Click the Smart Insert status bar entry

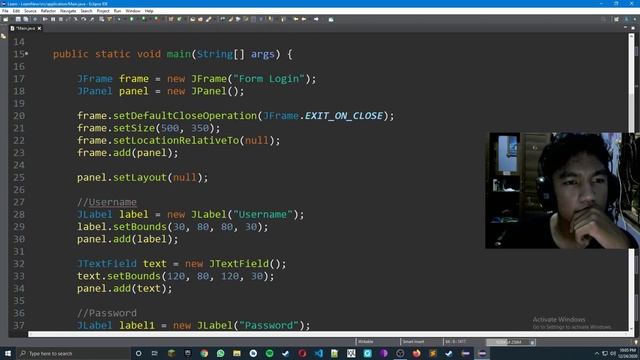pyautogui.click(x=413, y=342)
